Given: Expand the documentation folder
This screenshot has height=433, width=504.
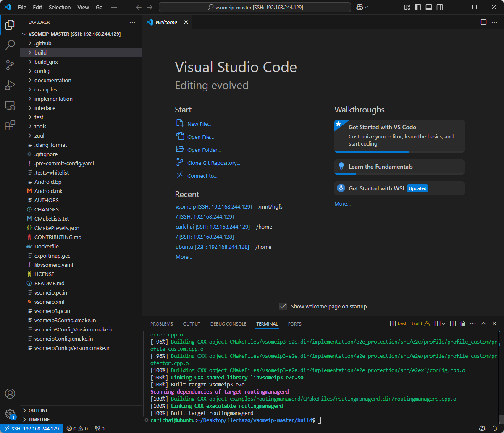Looking at the screenshot, I should [x=81, y=80].
